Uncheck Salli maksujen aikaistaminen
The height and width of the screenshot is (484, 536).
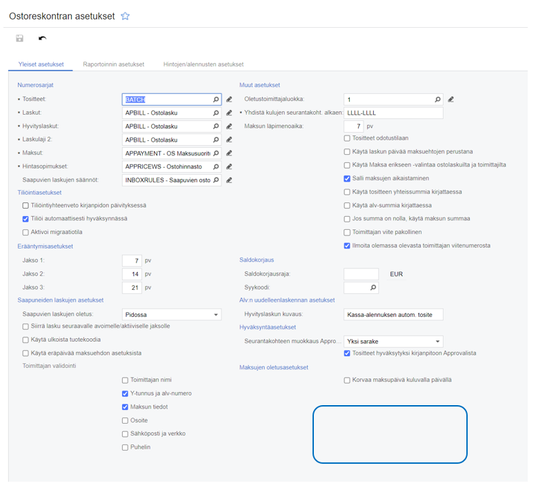point(347,178)
